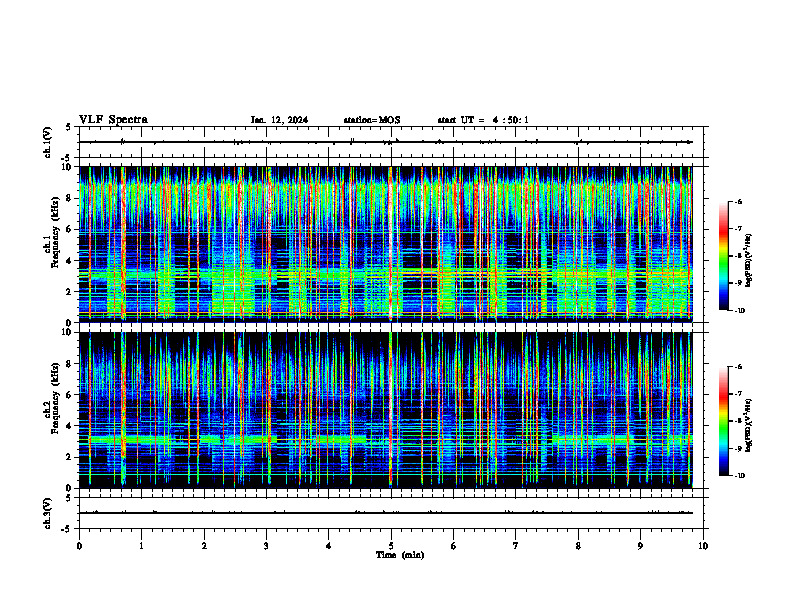Viewport: 792px width, 612px height.
Task: Click the date 'Jan. 12, 2024'
Action: (279, 120)
